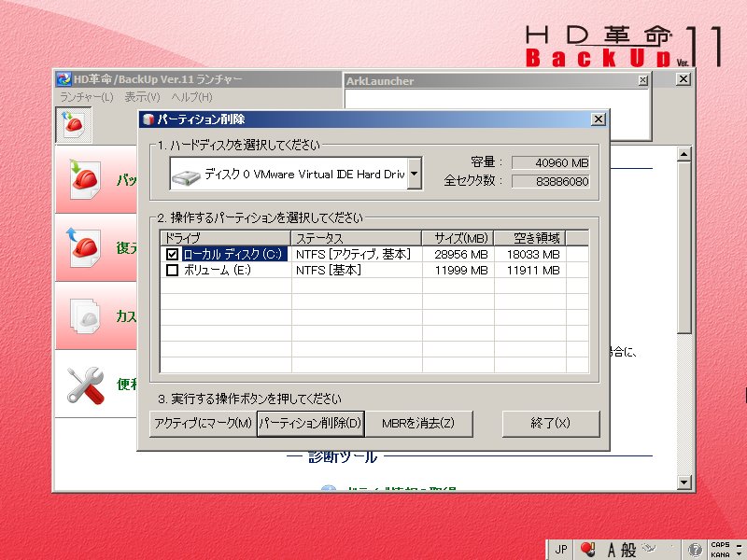Open the ヘルプ(H) menu
Image resolution: width=747 pixels, height=560 pixels.
(x=191, y=97)
